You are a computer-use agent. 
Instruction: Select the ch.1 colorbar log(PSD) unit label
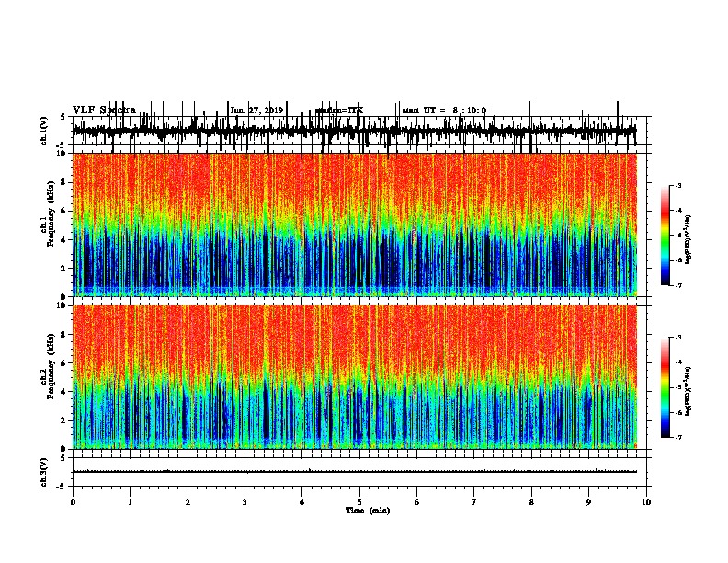pyautogui.click(x=688, y=239)
